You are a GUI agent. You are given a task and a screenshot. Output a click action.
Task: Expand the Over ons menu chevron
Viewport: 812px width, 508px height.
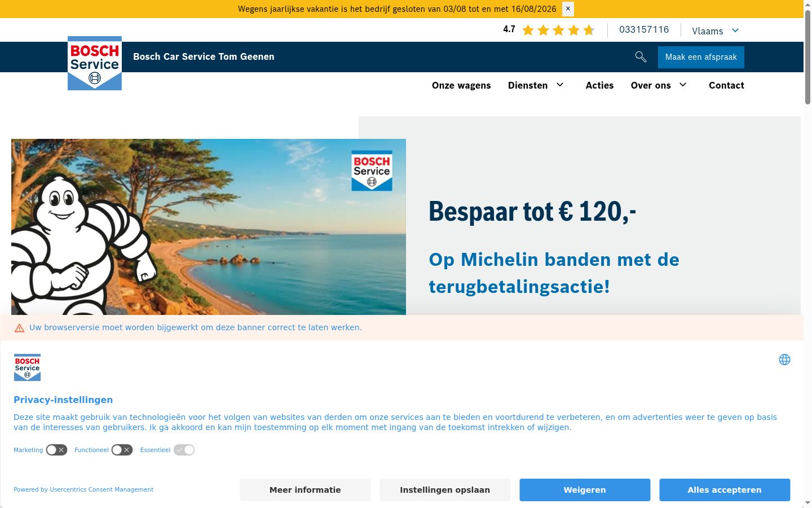[x=683, y=85]
